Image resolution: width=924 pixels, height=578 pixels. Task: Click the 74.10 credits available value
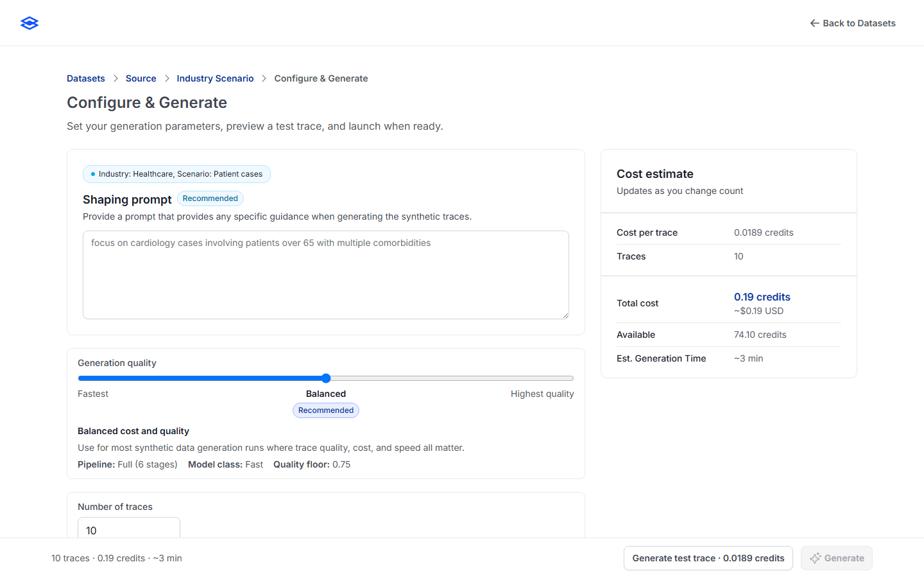[x=760, y=335]
